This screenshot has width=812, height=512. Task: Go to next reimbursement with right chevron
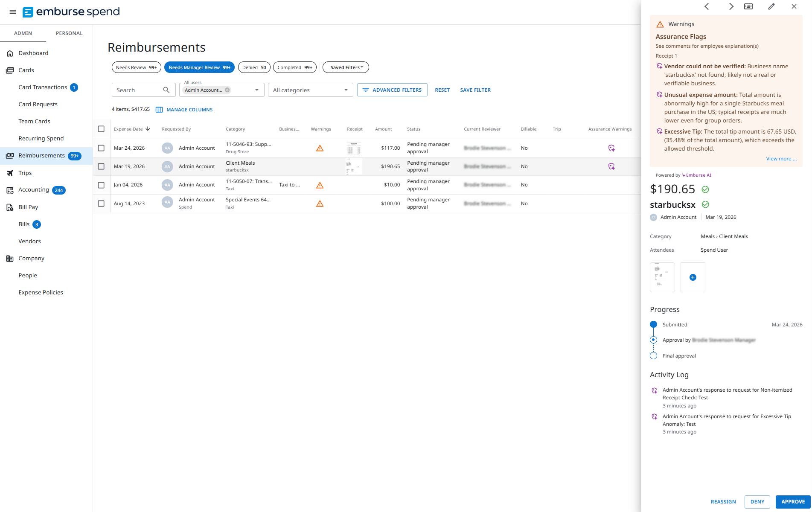click(x=731, y=6)
